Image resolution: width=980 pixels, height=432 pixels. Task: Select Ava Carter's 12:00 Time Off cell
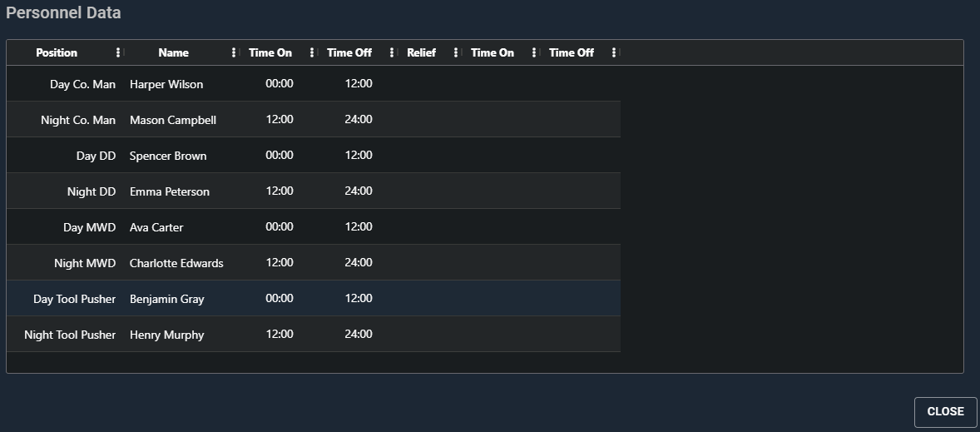359,227
